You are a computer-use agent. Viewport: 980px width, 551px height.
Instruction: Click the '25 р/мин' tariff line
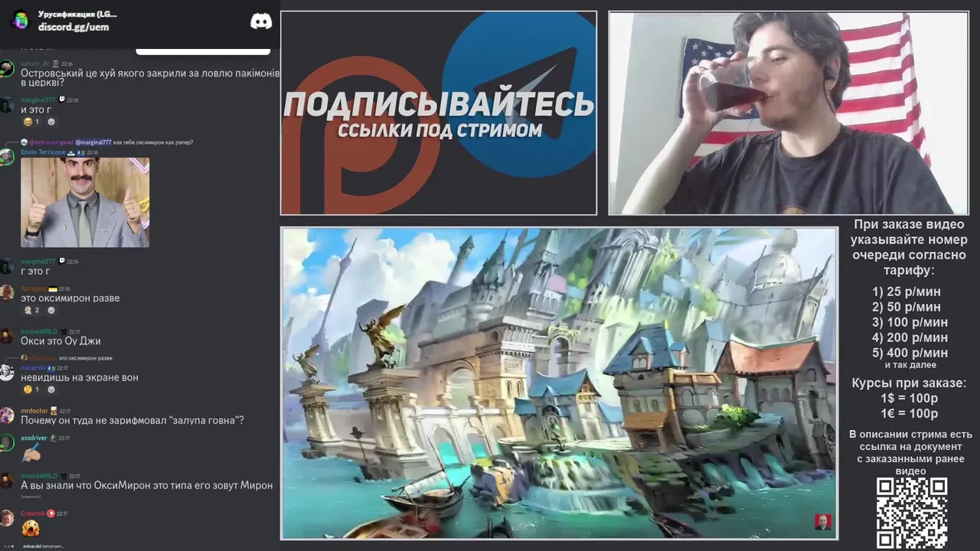(x=906, y=292)
